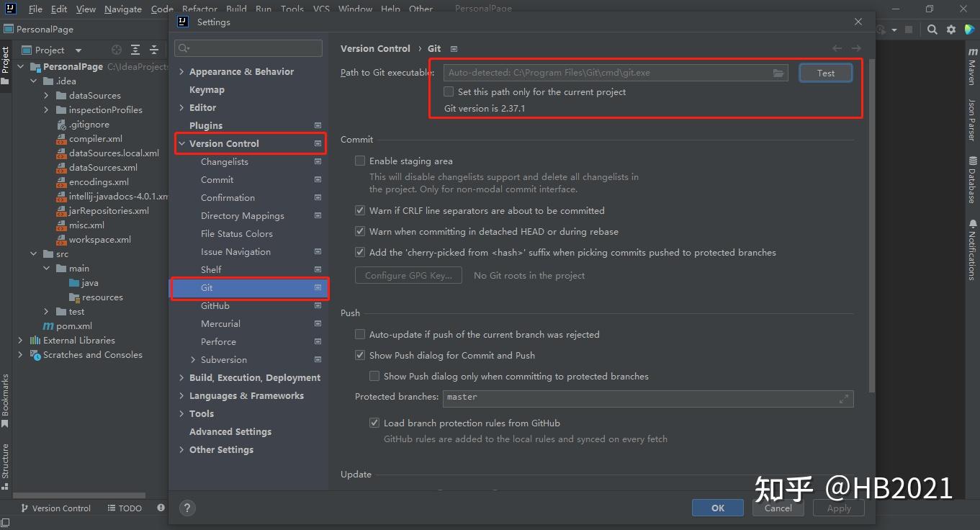
Task: Click the Scratches and Consoles icon
Action: [35, 355]
